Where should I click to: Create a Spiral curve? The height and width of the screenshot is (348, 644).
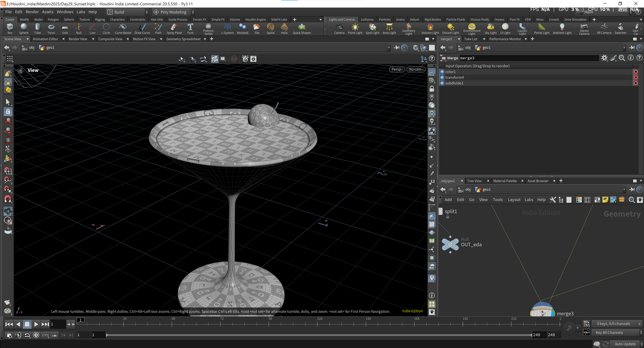(x=271, y=28)
